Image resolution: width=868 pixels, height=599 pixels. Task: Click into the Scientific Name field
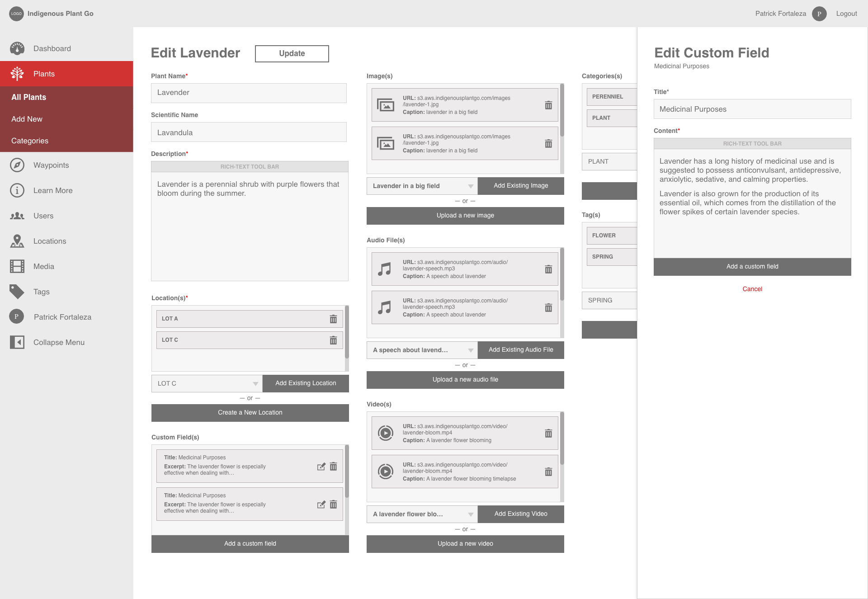click(249, 132)
